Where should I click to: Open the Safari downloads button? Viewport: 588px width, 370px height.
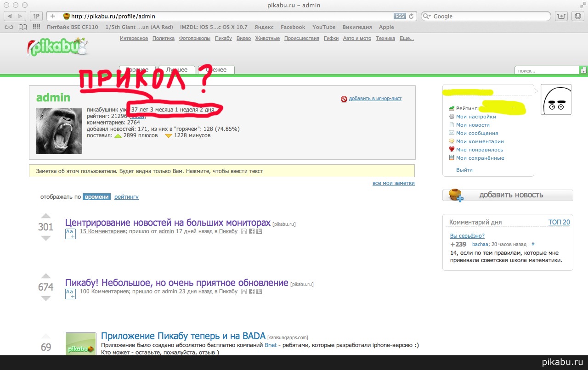pyautogui.click(x=578, y=16)
